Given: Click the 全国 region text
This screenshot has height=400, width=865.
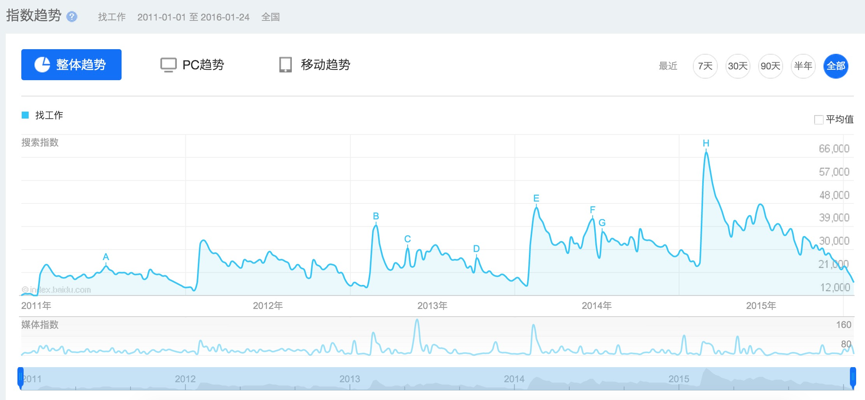Looking at the screenshot, I should coord(270,17).
